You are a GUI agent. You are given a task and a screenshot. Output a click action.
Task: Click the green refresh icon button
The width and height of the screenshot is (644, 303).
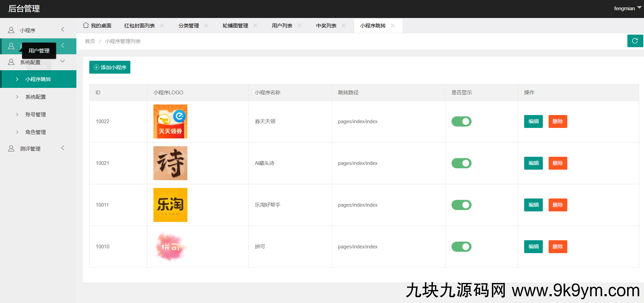click(635, 41)
